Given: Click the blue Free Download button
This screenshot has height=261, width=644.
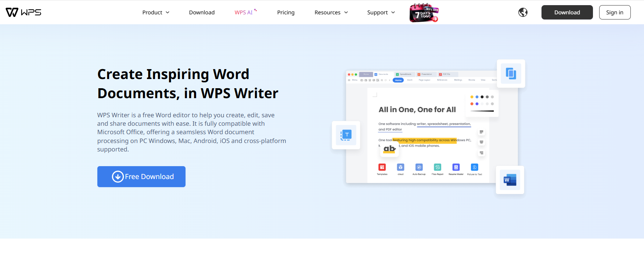Looking at the screenshot, I should [x=141, y=177].
